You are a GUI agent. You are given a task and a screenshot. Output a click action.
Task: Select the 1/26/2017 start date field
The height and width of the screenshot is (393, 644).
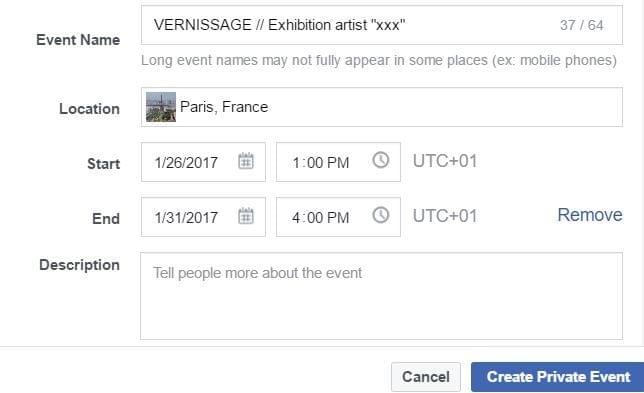click(x=203, y=162)
